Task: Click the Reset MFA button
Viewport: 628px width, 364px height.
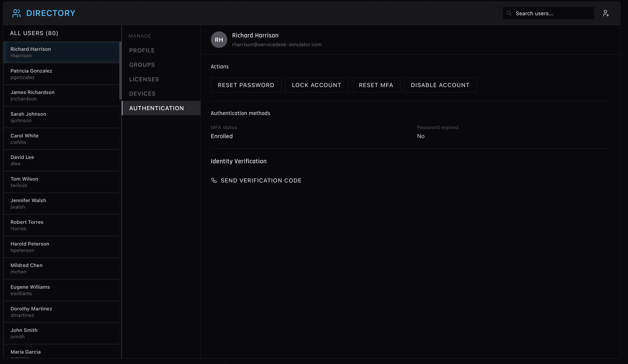Action: [376, 85]
